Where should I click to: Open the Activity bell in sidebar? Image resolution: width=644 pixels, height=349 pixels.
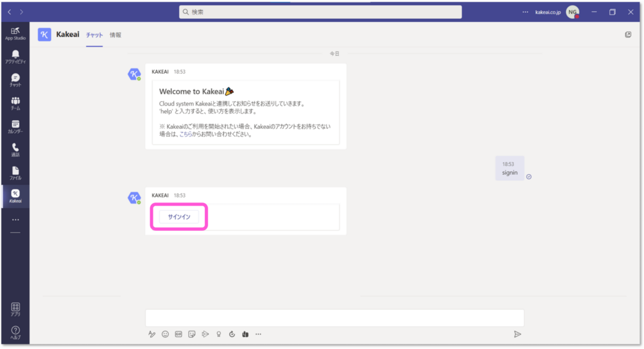[x=15, y=57]
